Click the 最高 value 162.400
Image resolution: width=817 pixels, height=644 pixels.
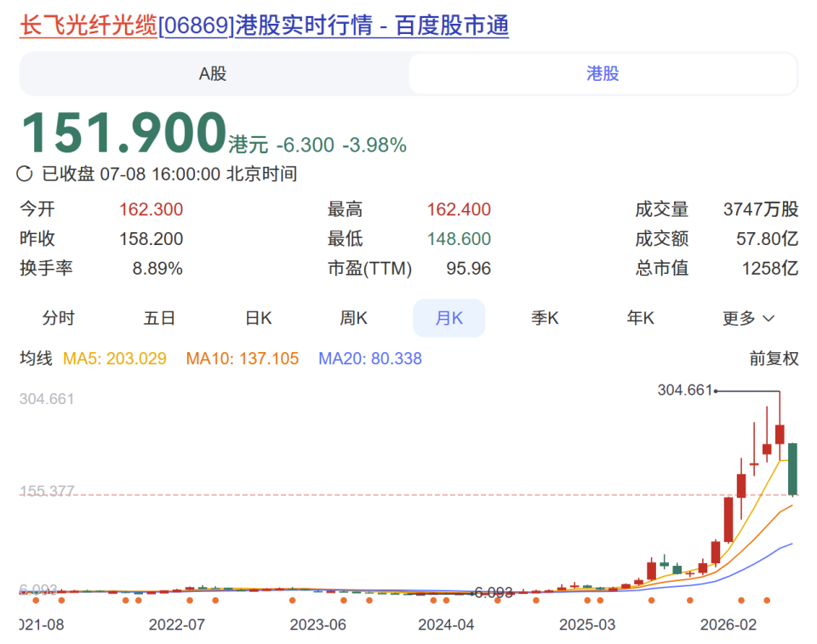coord(459,209)
